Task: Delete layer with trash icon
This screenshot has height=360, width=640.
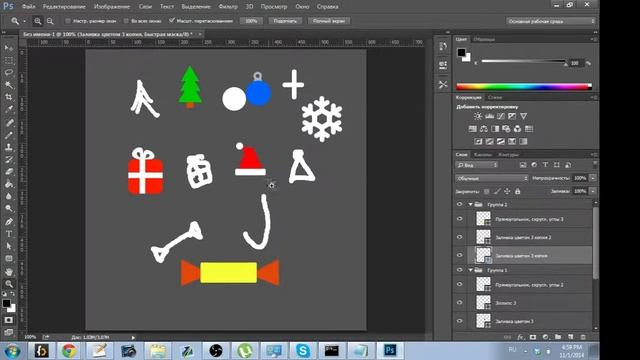Action: point(583,337)
